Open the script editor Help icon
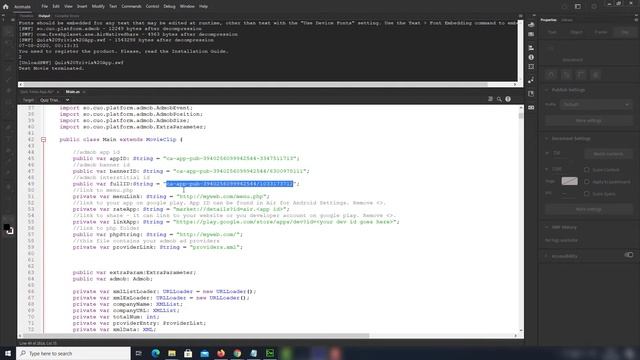Image resolution: width=640 pixels, height=360 pixels. [508, 99]
